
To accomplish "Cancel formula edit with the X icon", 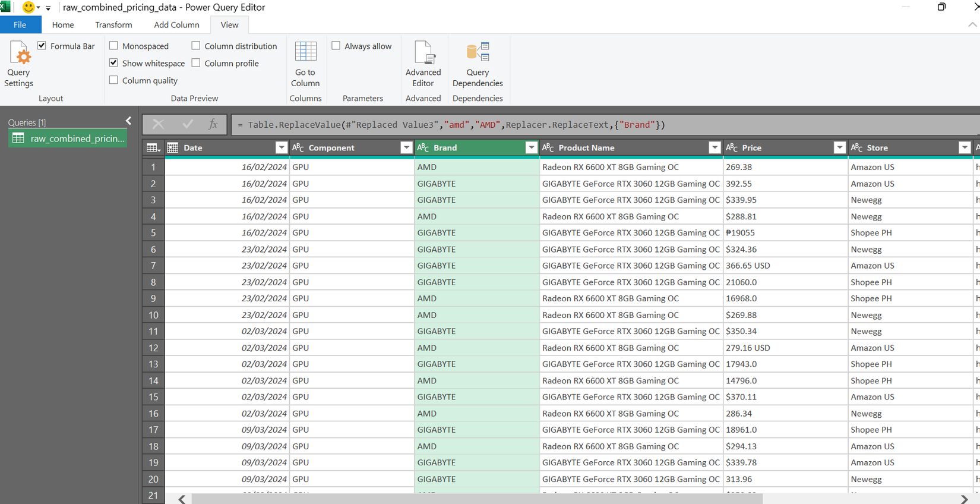I will click(158, 124).
